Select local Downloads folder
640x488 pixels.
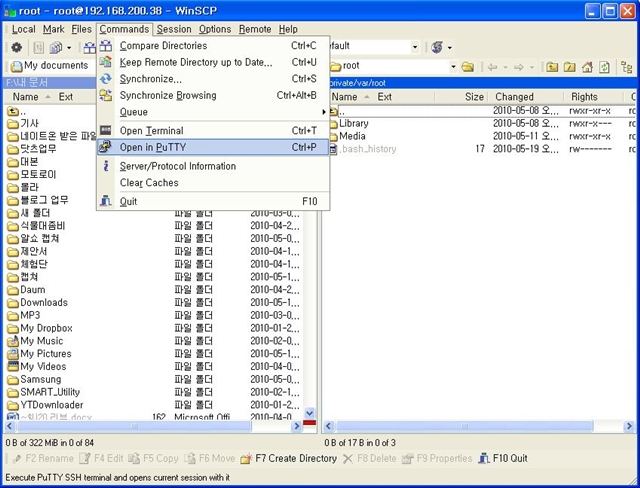pyautogui.click(x=44, y=303)
